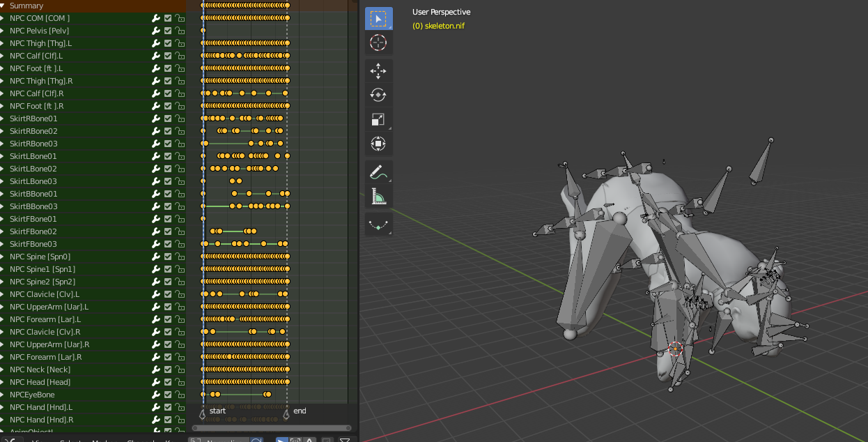Lock the SkirtRBone03 channel
The width and height of the screenshot is (868, 442).
click(180, 144)
